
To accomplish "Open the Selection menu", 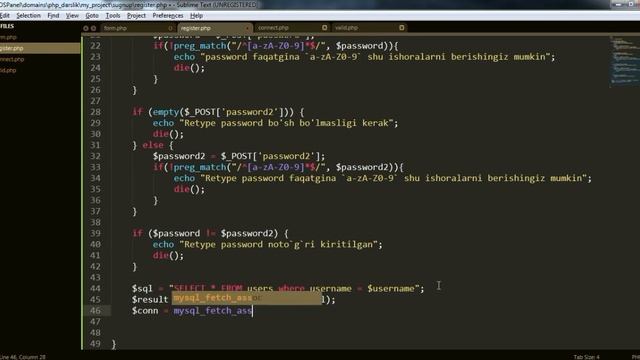I will tap(28, 16).
